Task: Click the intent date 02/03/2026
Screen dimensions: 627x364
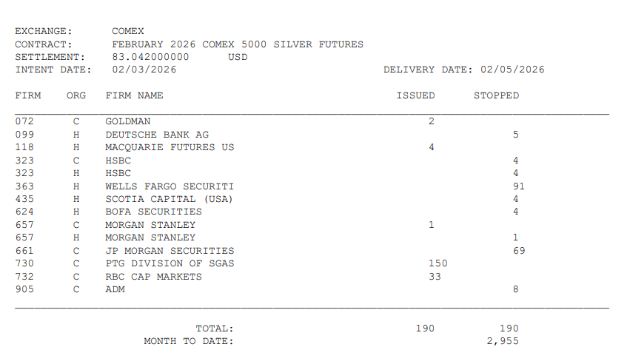Action: click(144, 70)
